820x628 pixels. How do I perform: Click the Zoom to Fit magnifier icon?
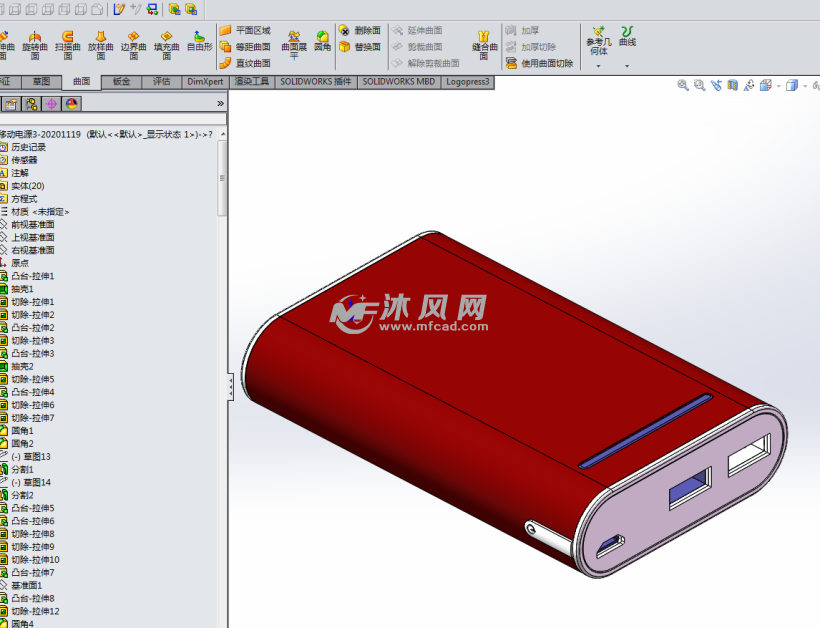point(683,86)
